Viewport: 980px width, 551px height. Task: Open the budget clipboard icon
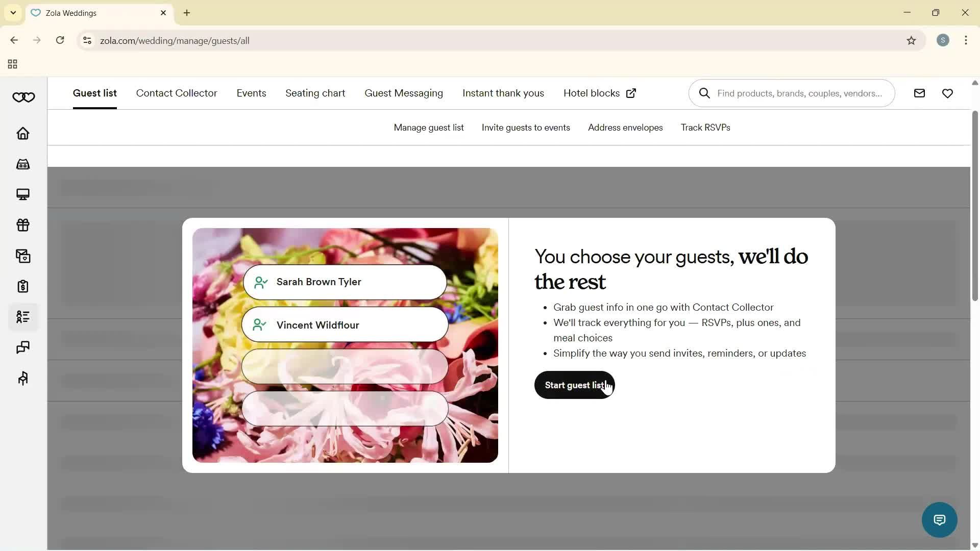pos(23,286)
